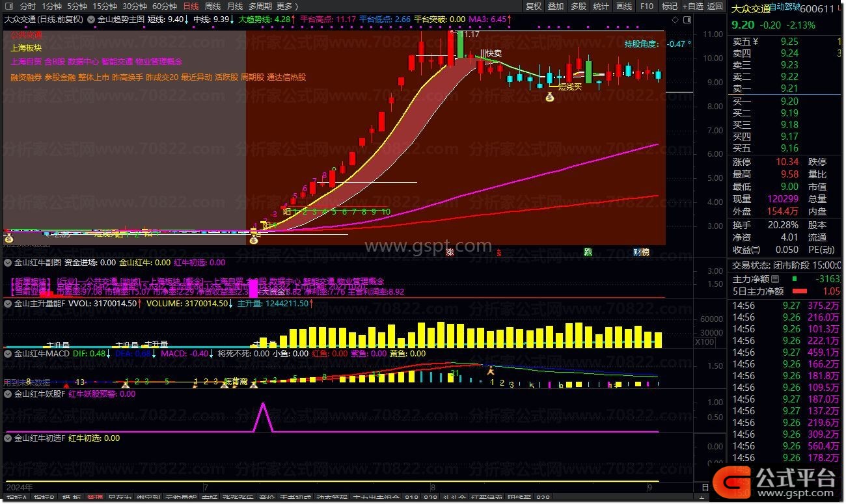This screenshot has width=846, height=504.
Task: Click the 融资融券 tag
Action: [x=26, y=77]
